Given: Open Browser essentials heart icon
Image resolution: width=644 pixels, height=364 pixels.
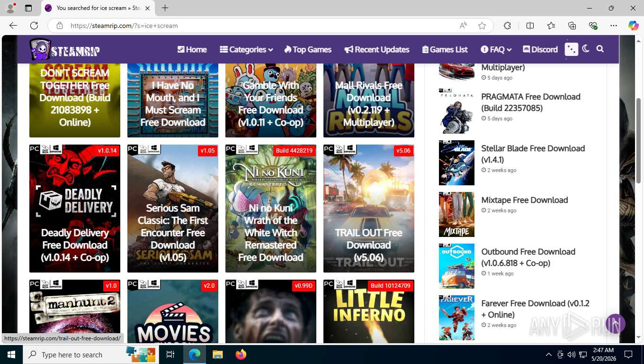Looking at the screenshot, I should pos(593,26).
